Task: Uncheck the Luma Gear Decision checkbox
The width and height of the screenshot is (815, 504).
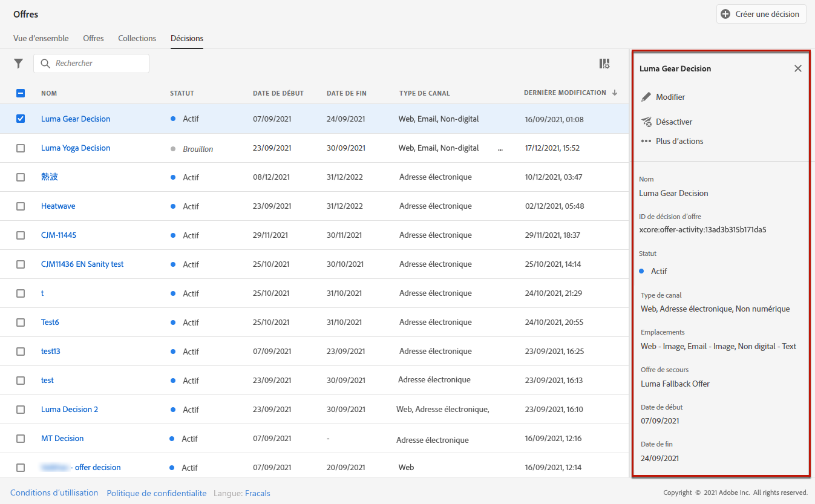Action: pyautogui.click(x=21, y=119)
